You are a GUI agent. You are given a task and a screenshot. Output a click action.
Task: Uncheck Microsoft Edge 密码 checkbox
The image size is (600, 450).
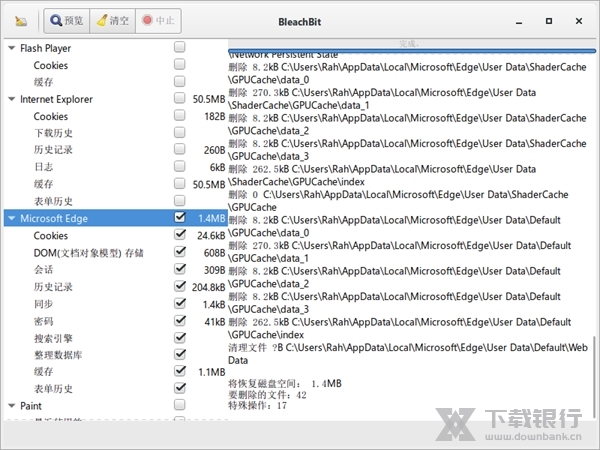click(179, 321)
